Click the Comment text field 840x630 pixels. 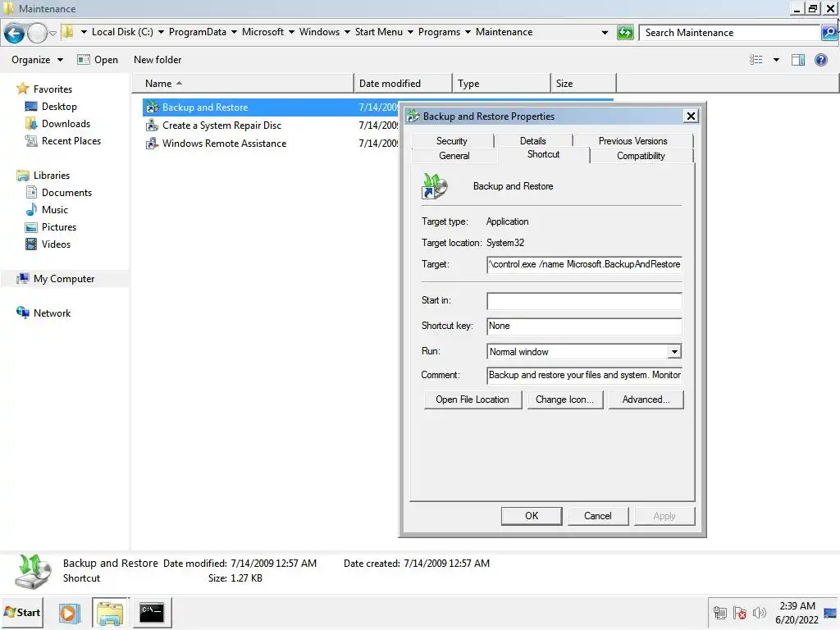[x=584, y=375]
